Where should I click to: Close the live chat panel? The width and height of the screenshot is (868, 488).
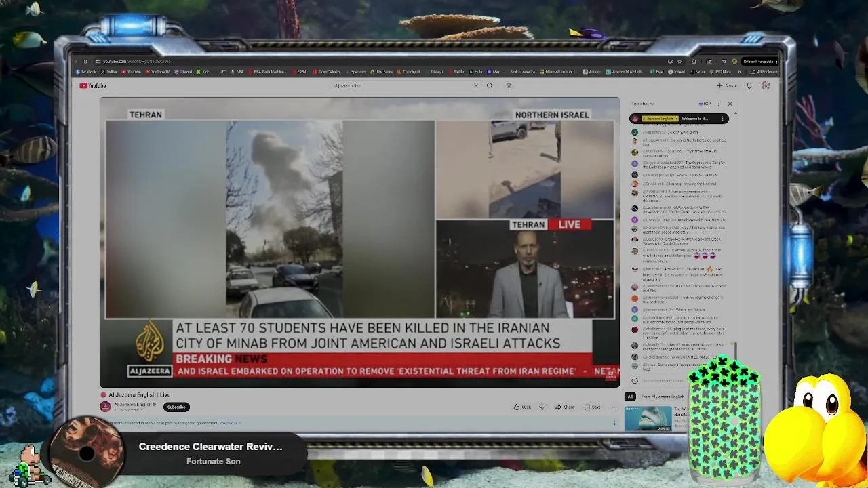[730, 104]
